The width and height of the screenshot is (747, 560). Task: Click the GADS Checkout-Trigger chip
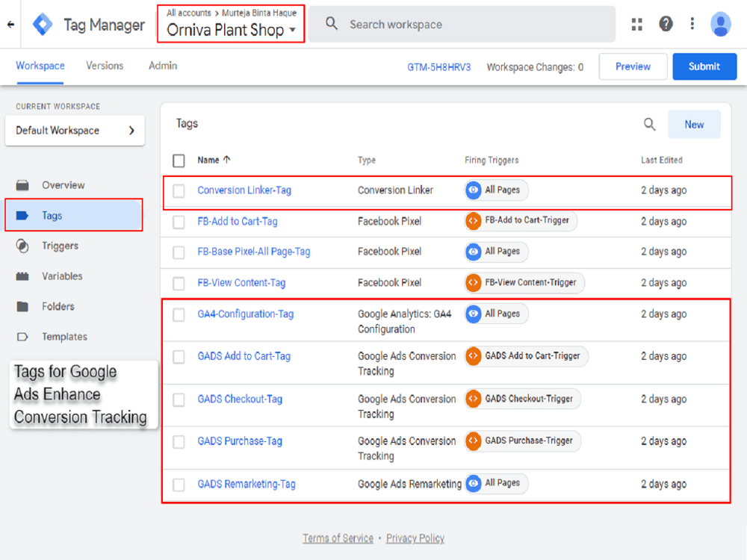(523, 399)
